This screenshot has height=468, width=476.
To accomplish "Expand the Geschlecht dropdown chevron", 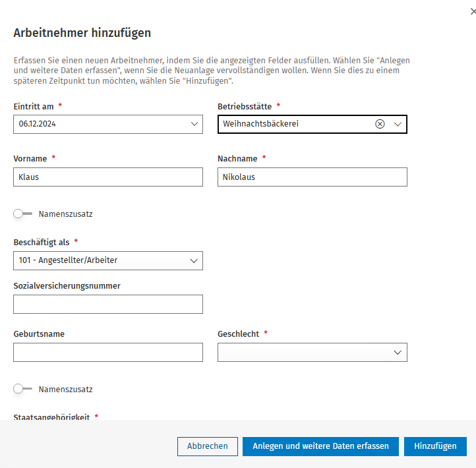I will click(x=398, y=353).
